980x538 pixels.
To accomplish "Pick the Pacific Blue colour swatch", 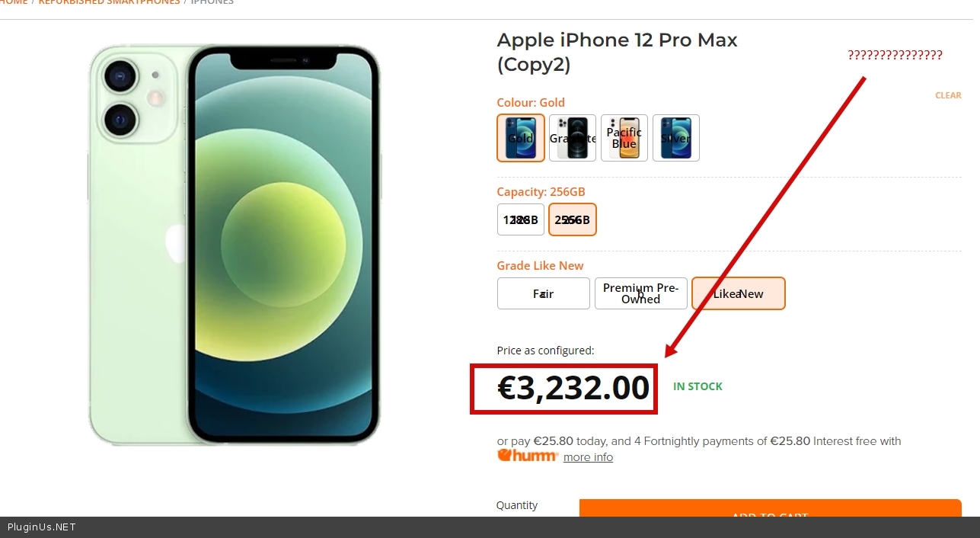I will 624,138.
